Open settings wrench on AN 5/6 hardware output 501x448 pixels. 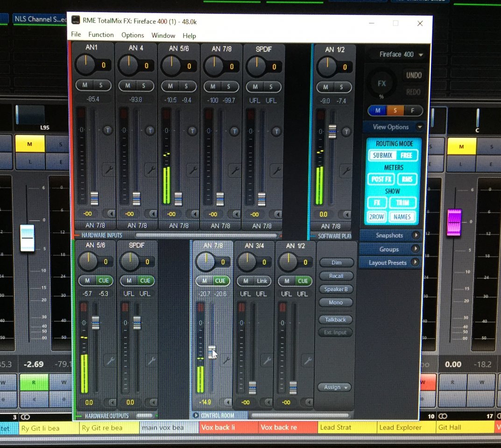click(x=110, y=361)
